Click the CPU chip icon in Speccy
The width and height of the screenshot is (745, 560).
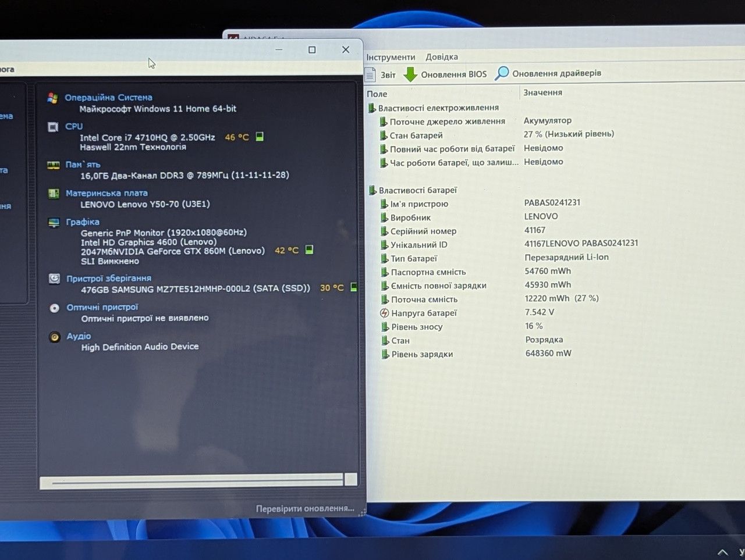[53, 127]
